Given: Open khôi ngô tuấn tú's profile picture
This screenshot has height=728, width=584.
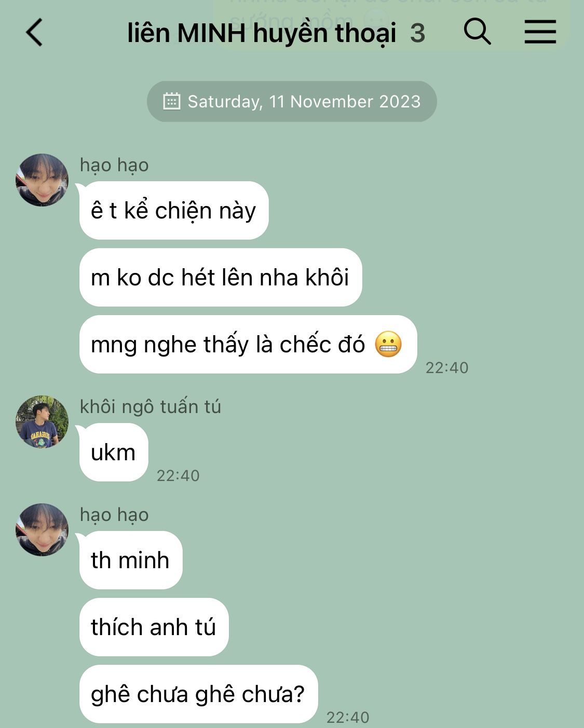Looking at the screenshot, I should tap(42, 421).
